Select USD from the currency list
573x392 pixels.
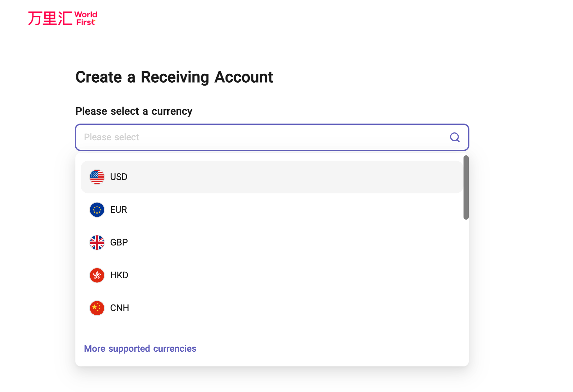pyautogui.click(x=119, y=177)
